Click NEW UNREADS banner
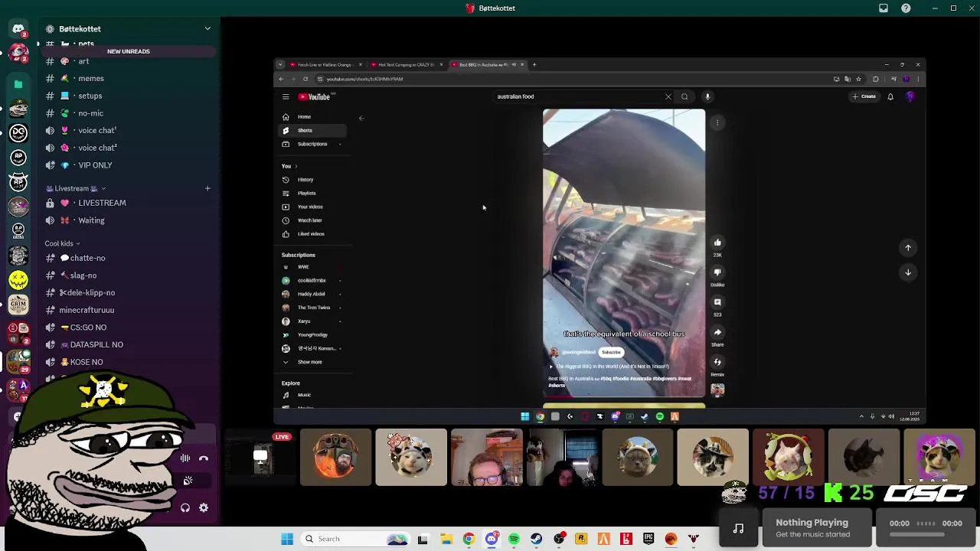Viewport: 980px width, 551px height. click(x=129, y=51)
